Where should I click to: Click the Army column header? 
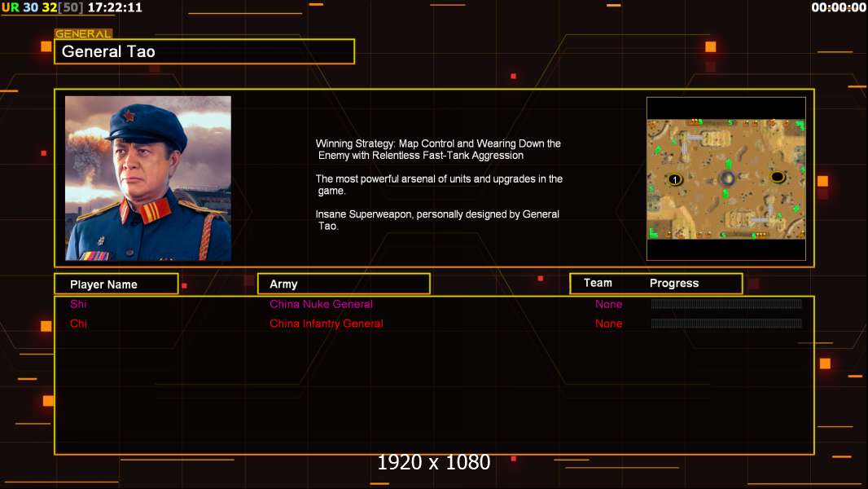tap(344, 284)
